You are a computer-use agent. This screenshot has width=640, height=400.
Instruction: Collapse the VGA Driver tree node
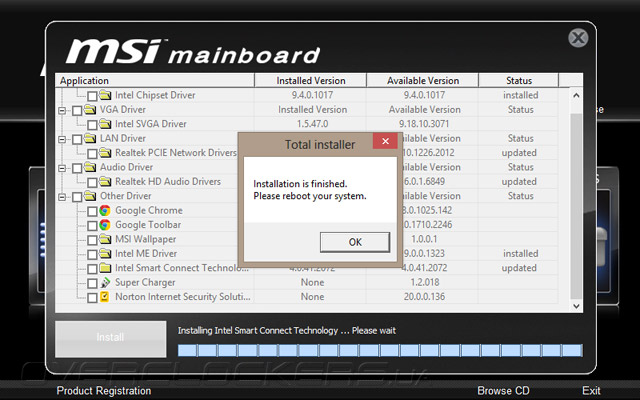62,111
